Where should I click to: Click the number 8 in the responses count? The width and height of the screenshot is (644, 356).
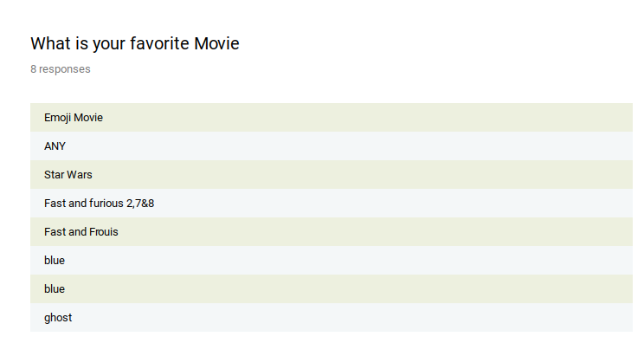click(x=34, y=69)
